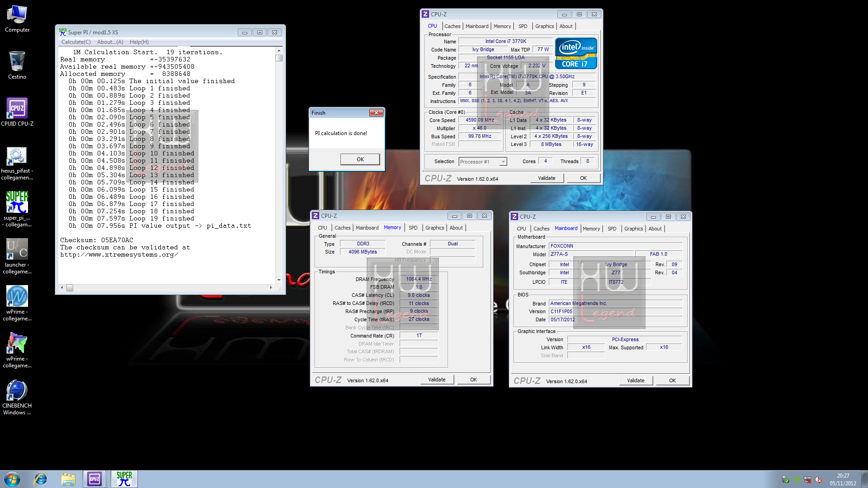Click the Memory CPU-Z window title icon
The width and height of the screenshot is (868, 488).
coord(316,216)
